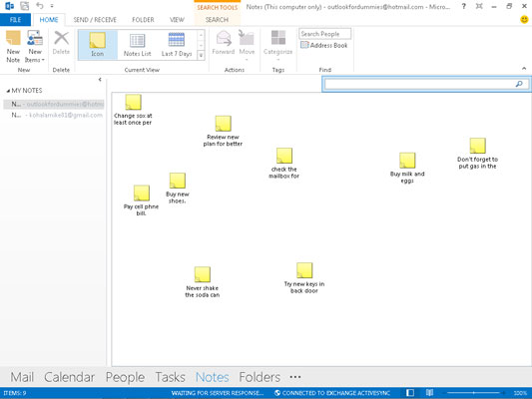Select the Icon view

tap(98, 45)
